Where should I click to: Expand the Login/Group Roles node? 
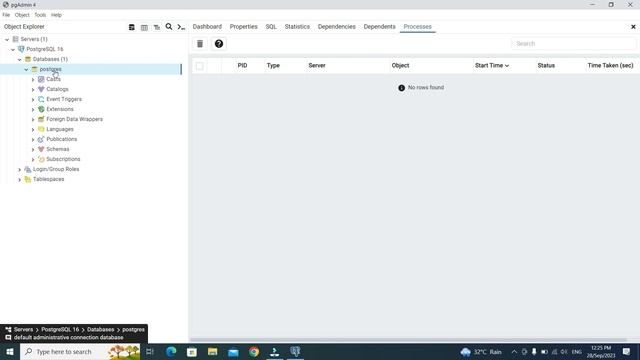point(20,169)
